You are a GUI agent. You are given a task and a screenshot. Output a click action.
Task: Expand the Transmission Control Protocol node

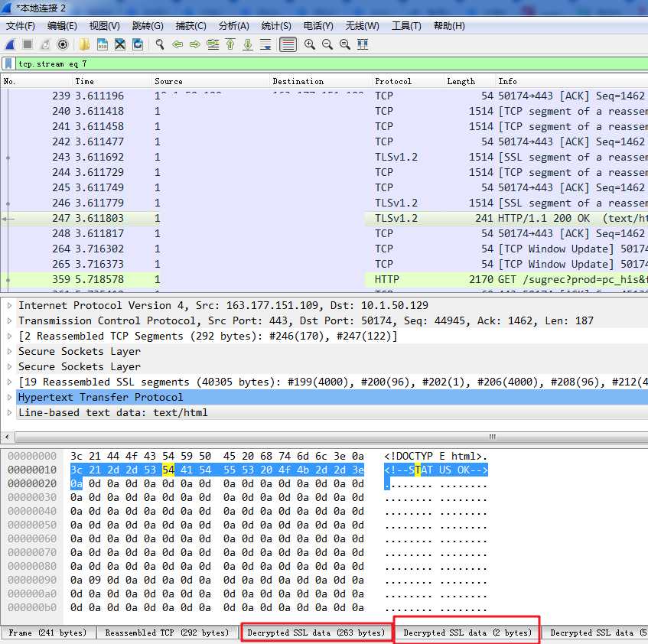click(9, 321)
